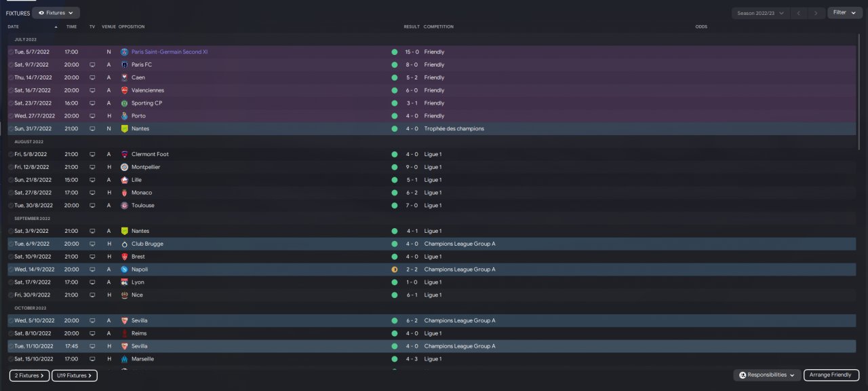Click the Napoli club badge icon

[x=124, y=269]
